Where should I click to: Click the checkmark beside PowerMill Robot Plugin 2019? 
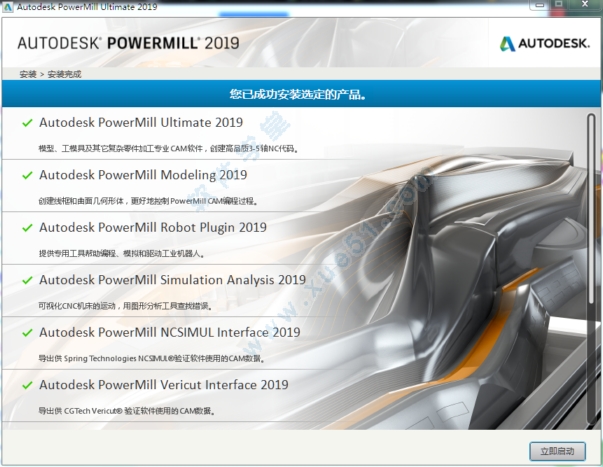click(x=27, y=228)
